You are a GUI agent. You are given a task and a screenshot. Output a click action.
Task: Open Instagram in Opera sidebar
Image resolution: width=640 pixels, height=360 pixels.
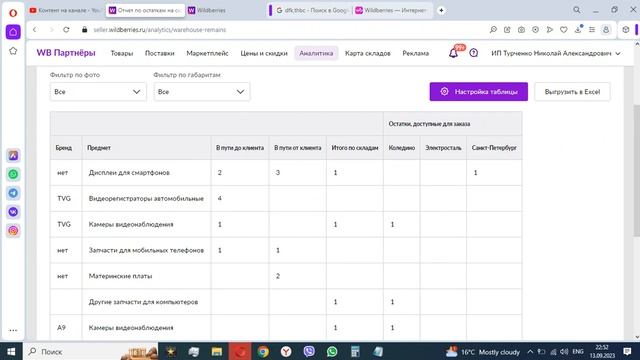pyautogui.click(x=13, y=231)
